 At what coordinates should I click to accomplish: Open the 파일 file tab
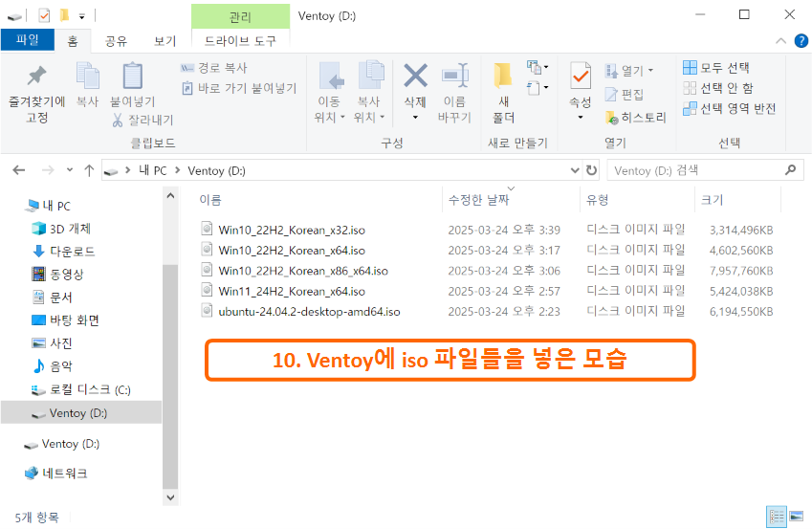tap(28, 40)
